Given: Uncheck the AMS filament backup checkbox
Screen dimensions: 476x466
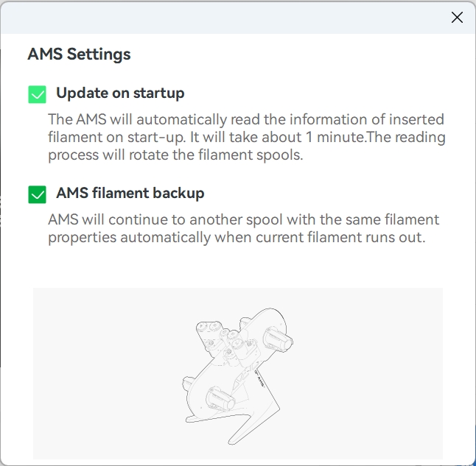Looking at the screenshot, I should tap(37, 194).
